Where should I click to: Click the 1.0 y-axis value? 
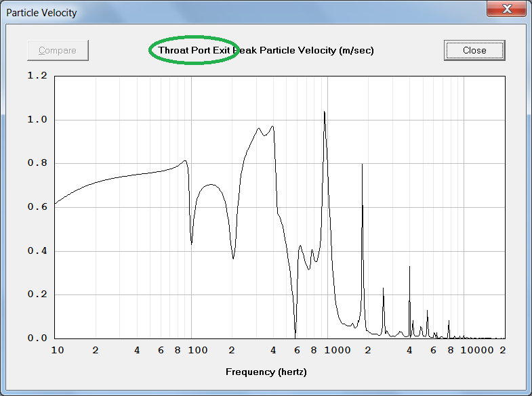37,120
